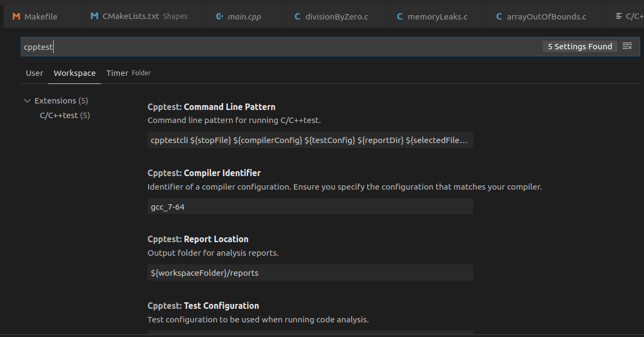Image resolution: width=644 pixels, height=337 pixels.
Task: Click the C icon on arrayOutOfBounds.c tab
Action: [x=499, y=16]
